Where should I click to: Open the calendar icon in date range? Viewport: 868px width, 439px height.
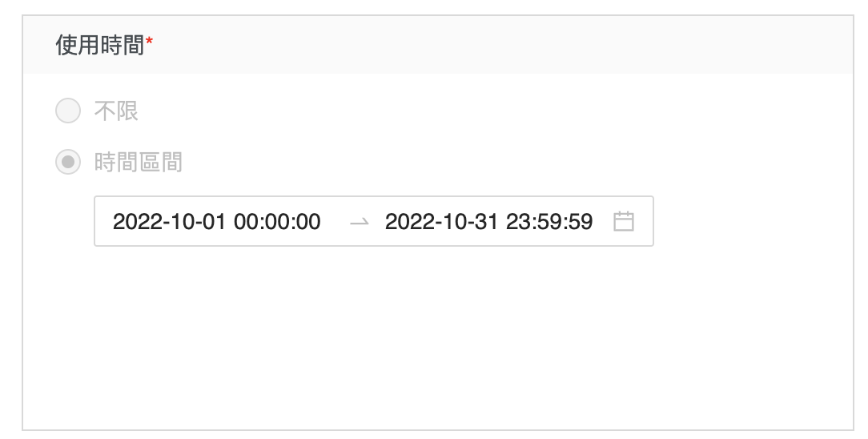(623, 221)
